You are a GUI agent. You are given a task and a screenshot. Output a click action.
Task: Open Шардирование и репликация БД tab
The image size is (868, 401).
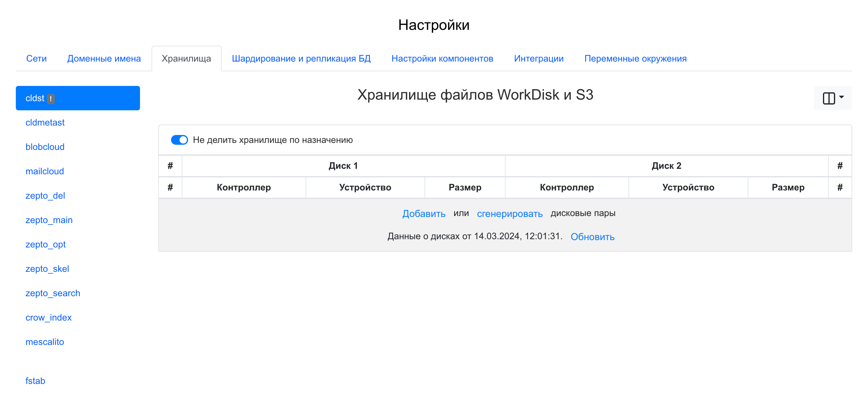[301, 59]
